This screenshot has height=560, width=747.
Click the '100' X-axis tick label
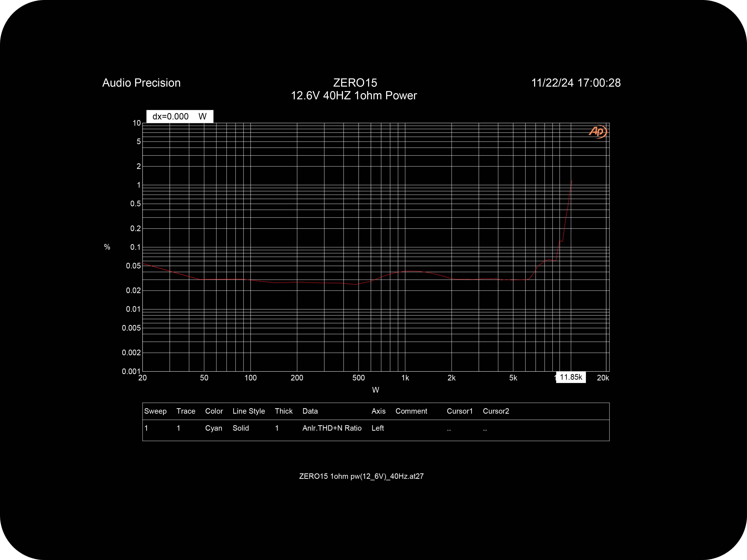tap(251, 378)
